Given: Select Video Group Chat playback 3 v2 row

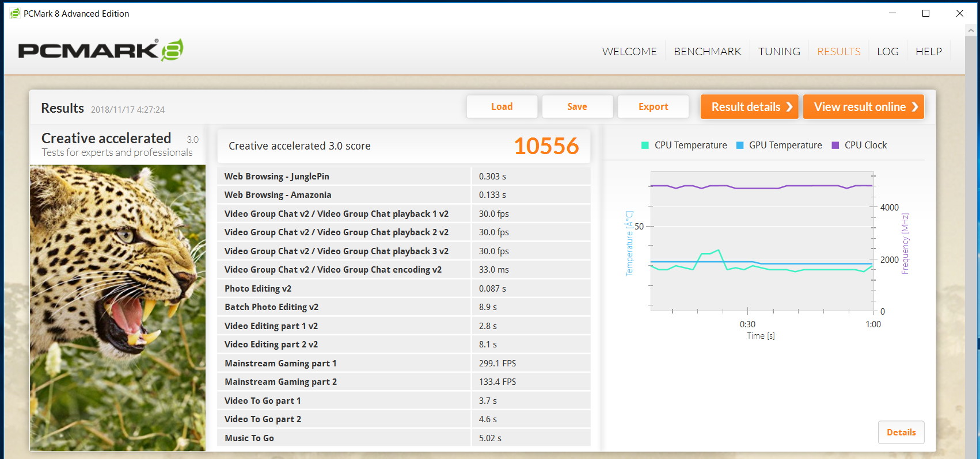Looking at the screenshot, I should pos(404,251).
